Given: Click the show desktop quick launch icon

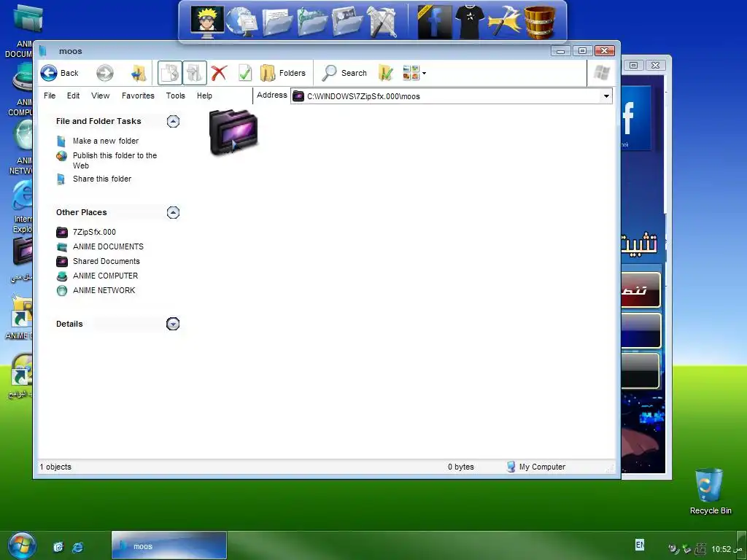Looking at the screenshot, I should (x=58, y=547).
